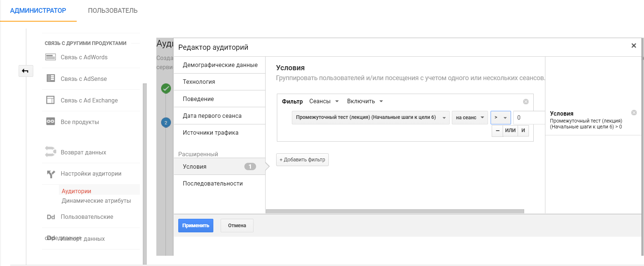The width and height of the screenshot is (644, 266).
Task: Click the green checkmark step indicator
Action: coord(166,88)
